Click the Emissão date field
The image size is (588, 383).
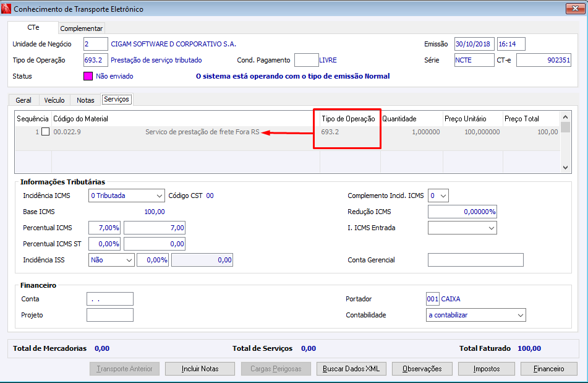pos(474,44)
